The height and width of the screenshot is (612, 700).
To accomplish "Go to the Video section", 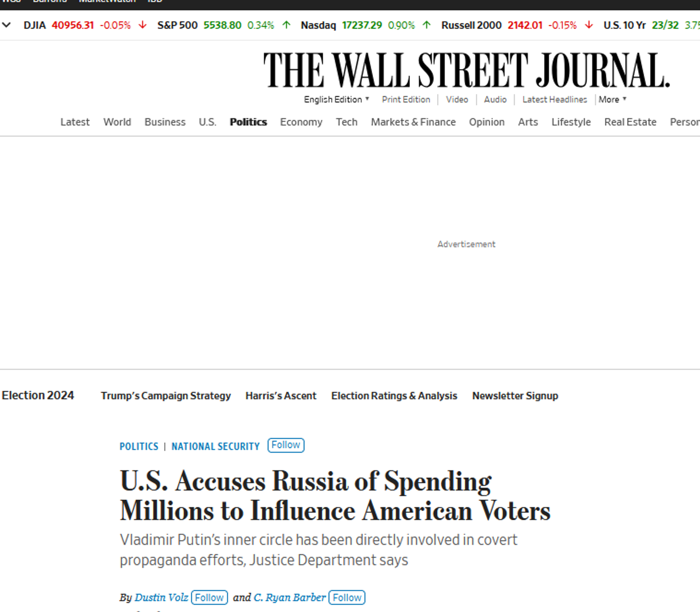I will [x=457, y=100].
